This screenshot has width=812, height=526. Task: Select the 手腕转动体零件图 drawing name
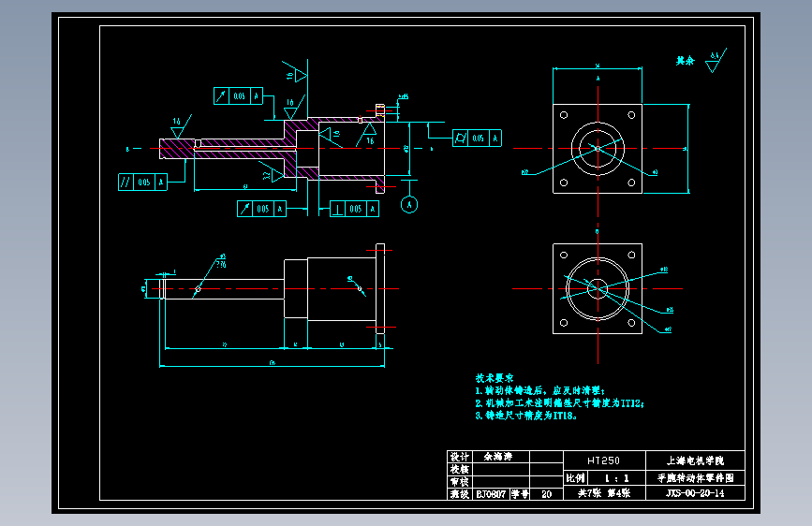[695, 478]
